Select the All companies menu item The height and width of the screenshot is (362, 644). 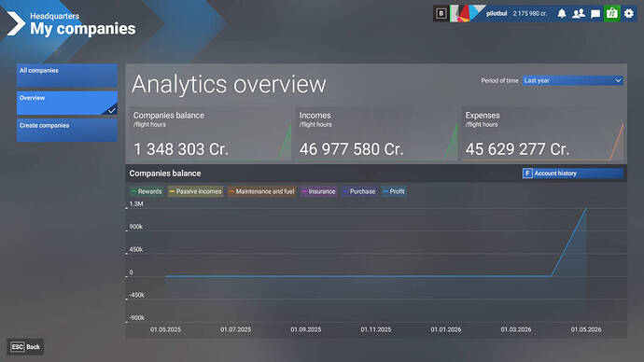[67, 76]
